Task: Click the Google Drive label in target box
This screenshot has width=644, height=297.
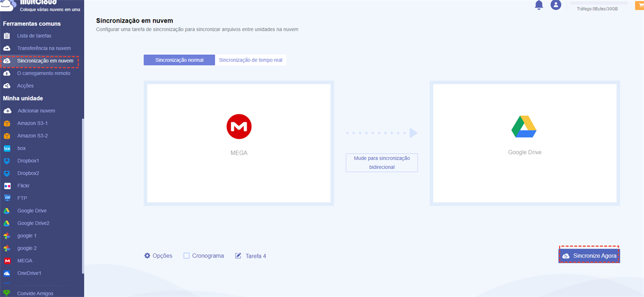Action: tap(525, 153)
